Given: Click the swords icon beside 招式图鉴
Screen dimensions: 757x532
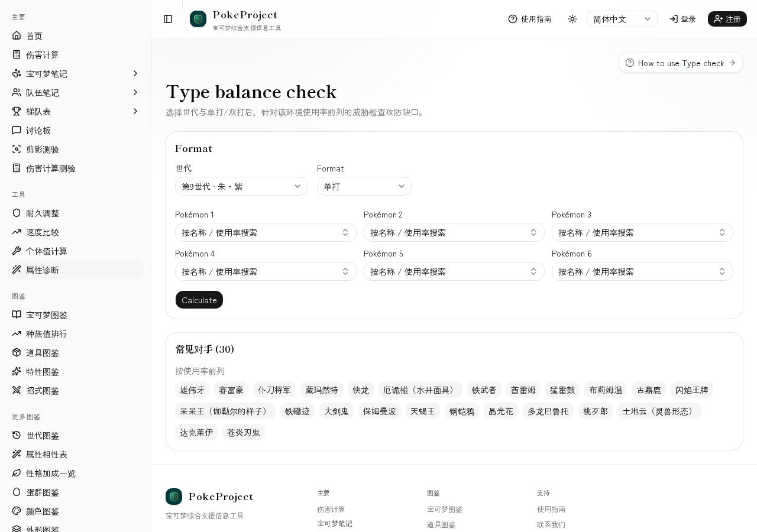Looking at the screenshot, I should click(17, 390).
